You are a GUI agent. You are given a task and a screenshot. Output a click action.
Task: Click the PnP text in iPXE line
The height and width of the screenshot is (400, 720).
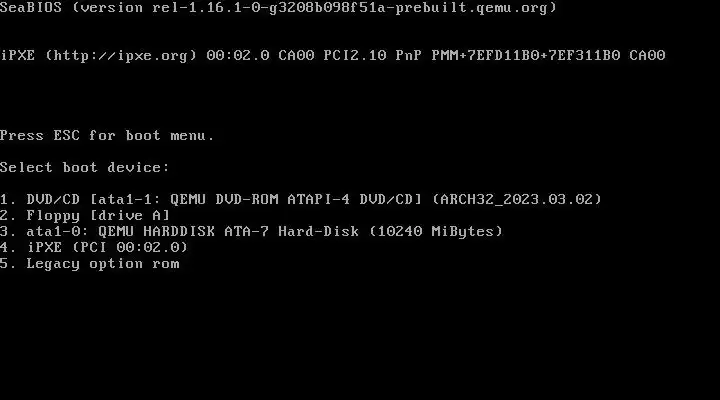tap(409, 56)
